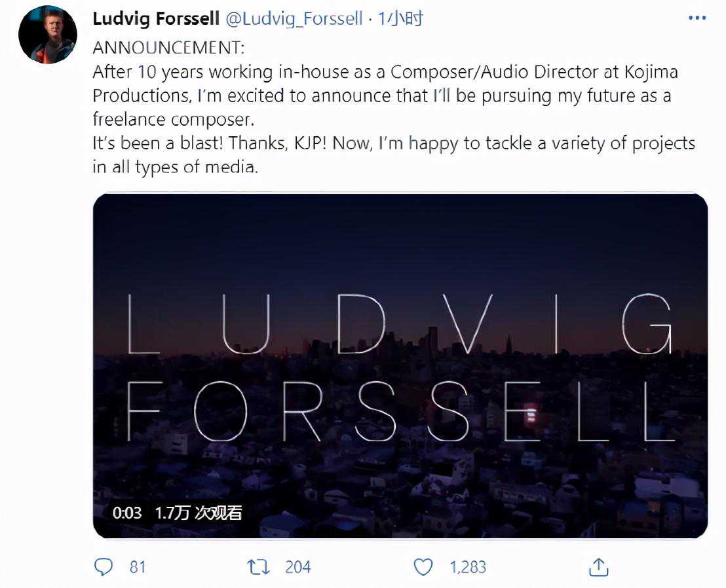Open the three-dot more options menu
Viewport: 726px width, 588px height.
click(697, 18)
